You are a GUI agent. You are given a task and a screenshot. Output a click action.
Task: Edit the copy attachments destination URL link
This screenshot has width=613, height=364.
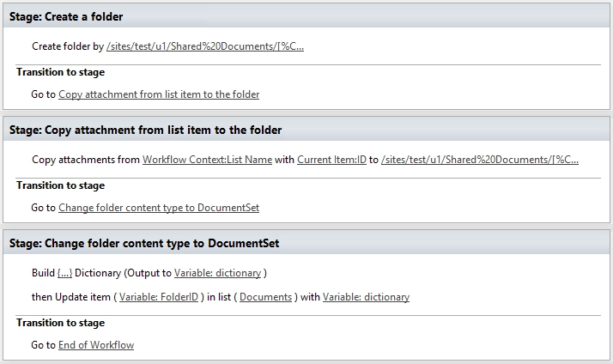480,160
